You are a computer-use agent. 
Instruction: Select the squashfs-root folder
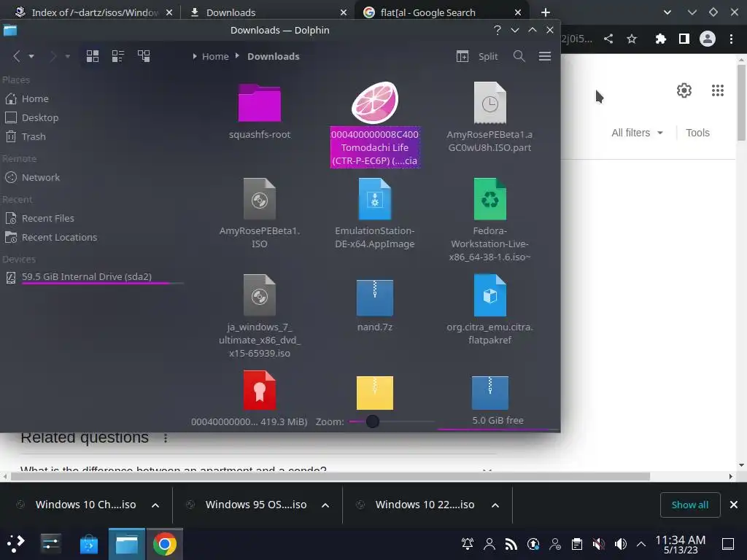260,112
